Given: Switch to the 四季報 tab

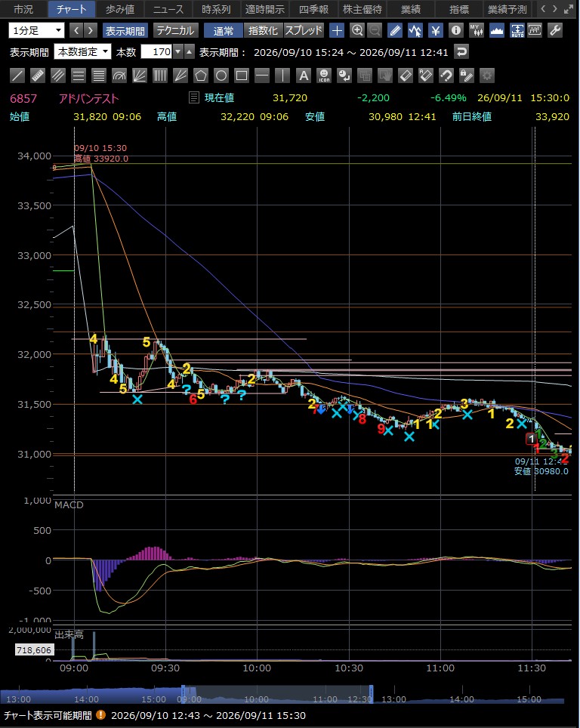Looking at the screenshot, I should point(313,9).
